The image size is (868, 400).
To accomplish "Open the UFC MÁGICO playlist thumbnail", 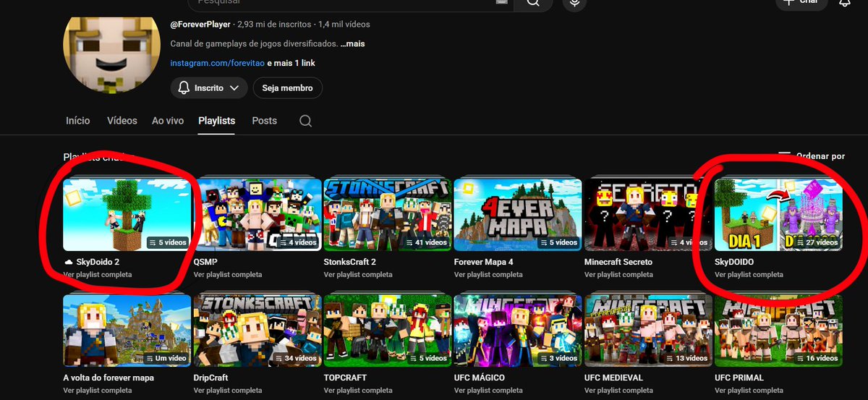I will click(x=518, y=330).
